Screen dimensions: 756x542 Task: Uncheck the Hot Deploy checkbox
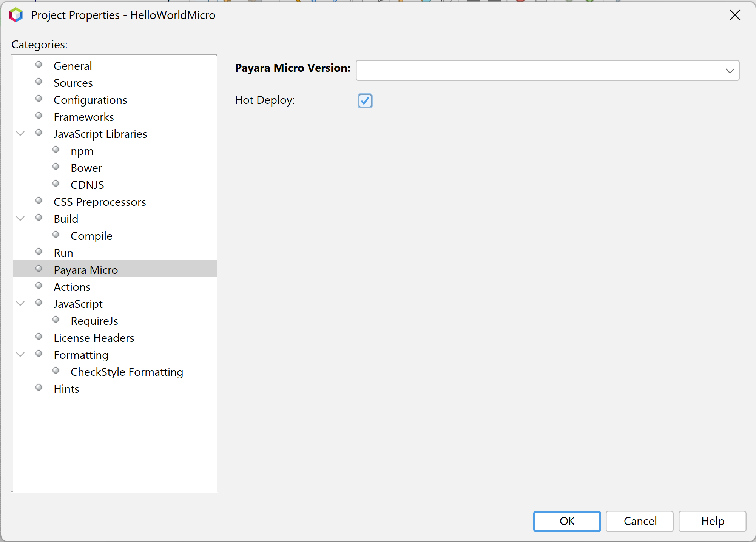[365, 101]
